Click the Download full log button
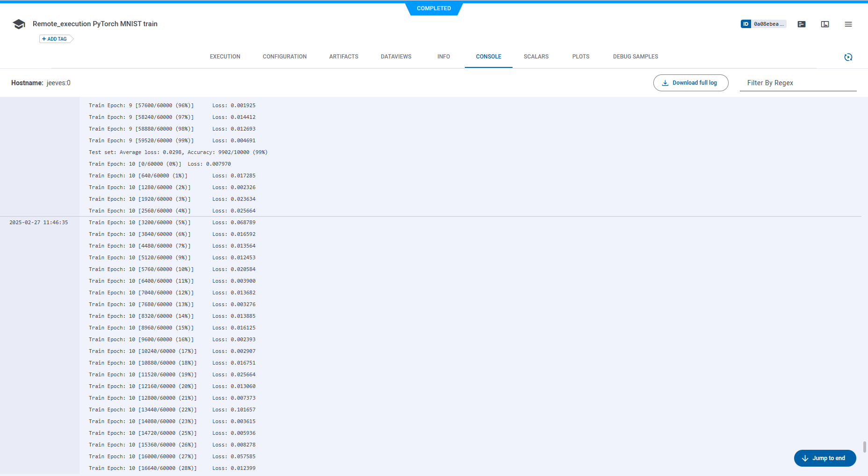This screenshot has width=868, height=476. (691, 82)
